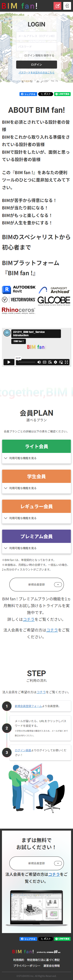Click the メールアドレス login input field

coord(37,36)
